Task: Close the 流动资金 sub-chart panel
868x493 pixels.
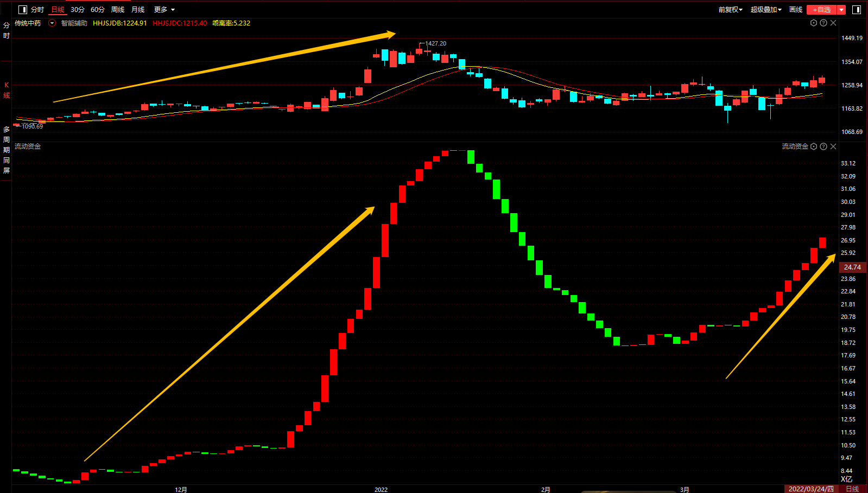Action: point(833,146)
